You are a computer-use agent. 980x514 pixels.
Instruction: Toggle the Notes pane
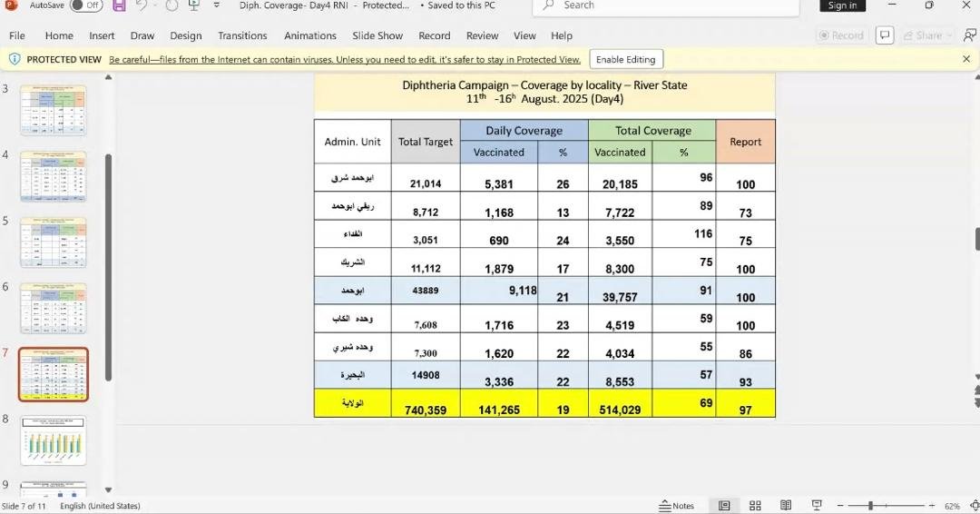[677, 506]
